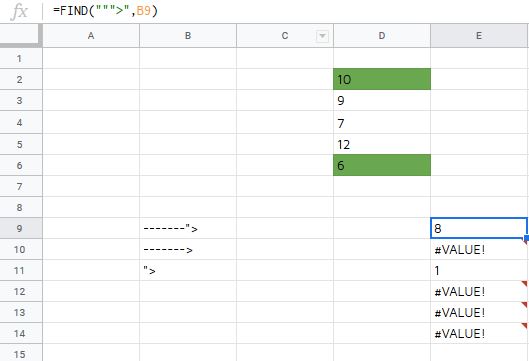
Task: Click cell E14 showing #VALUE! error
Action: tap(480, 333)
